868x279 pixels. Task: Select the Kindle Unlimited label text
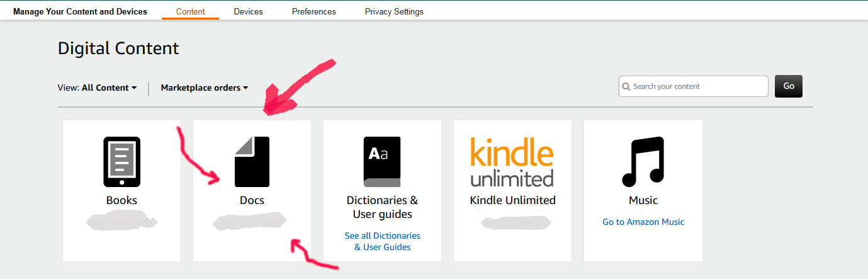512,200
